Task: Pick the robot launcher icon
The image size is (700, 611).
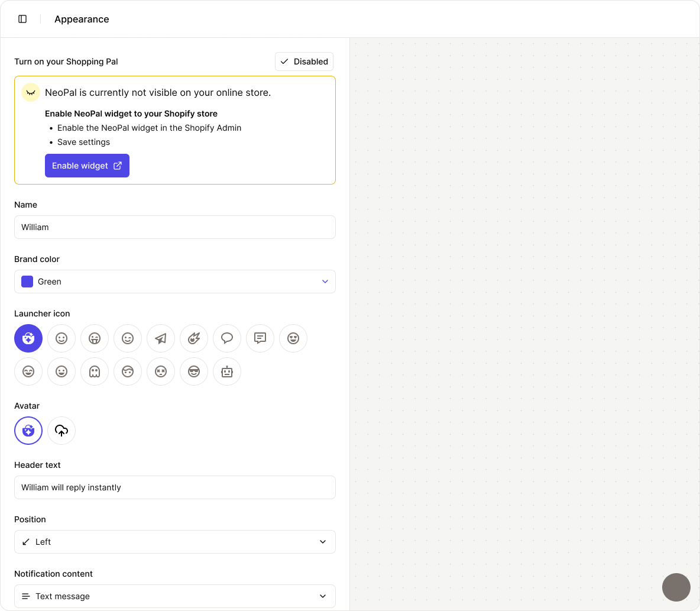Action: pos(227,371)
